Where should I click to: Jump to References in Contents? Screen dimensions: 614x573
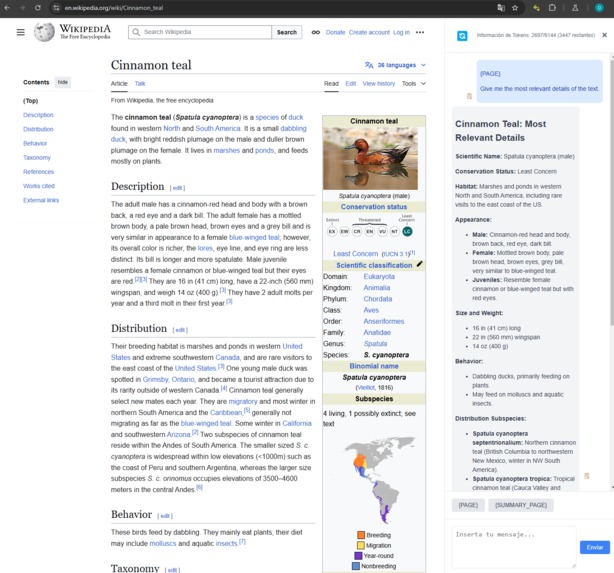tap(38, 172)
